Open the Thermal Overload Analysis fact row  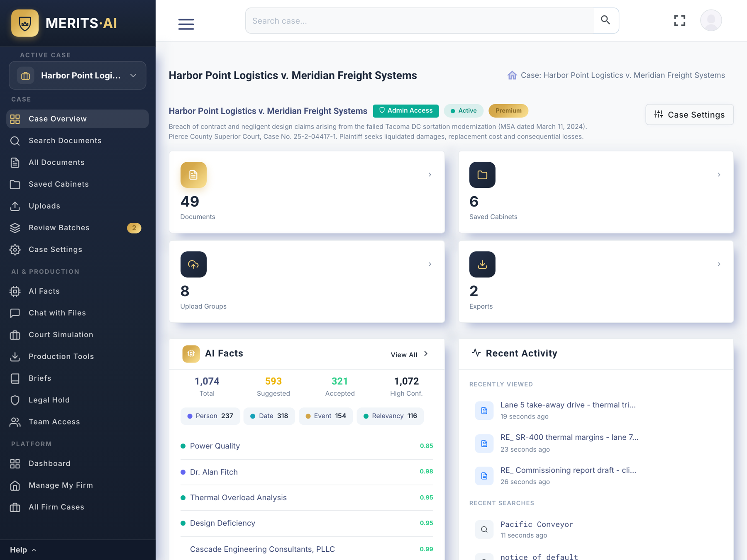tap(307, 498)
